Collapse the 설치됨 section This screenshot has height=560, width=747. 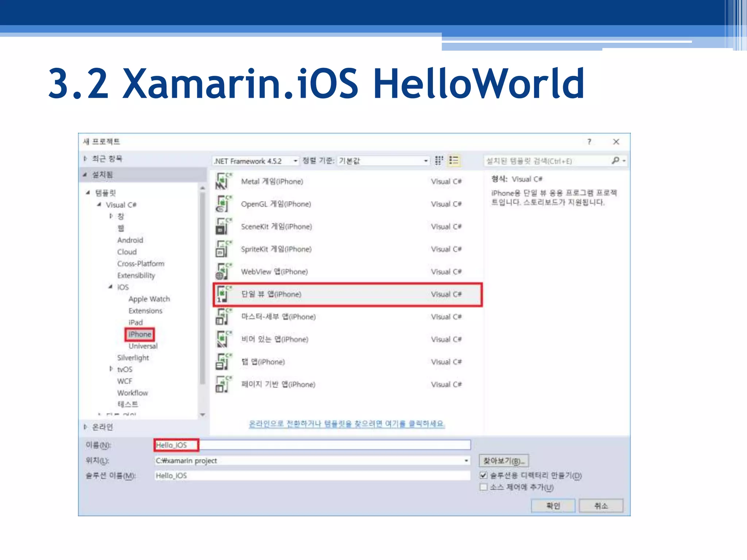85,175
